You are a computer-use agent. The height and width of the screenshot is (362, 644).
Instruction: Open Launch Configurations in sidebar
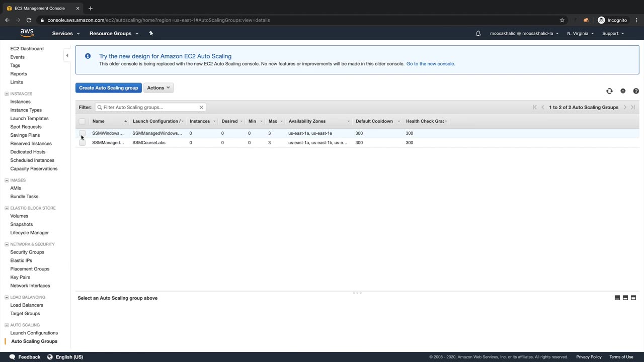coord(34,333)
